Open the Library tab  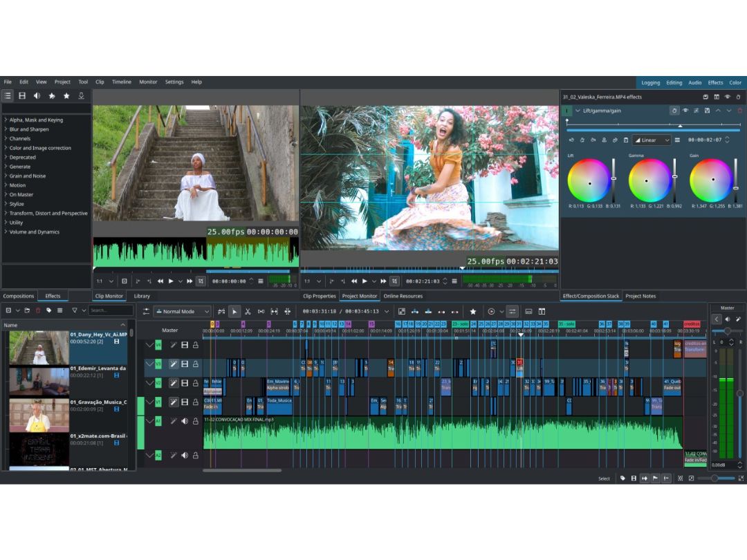pos(142,296)
